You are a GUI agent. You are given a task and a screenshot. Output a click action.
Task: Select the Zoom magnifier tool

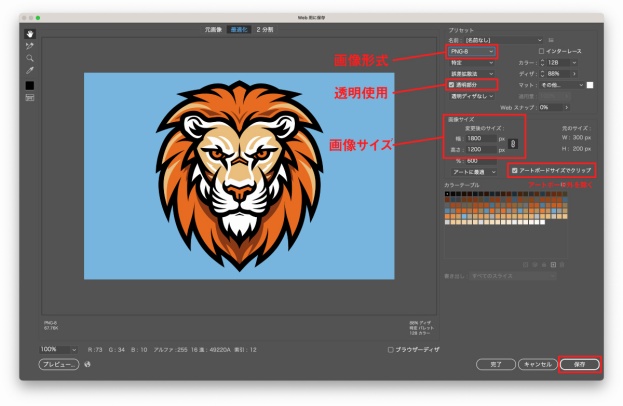point(30,58)
